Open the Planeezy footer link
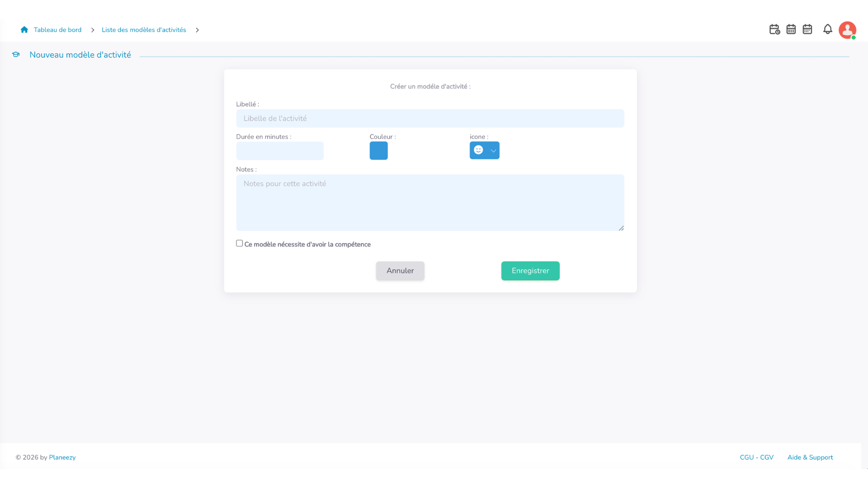This screenshot has width=868, height=488. [x=62, y=457]
